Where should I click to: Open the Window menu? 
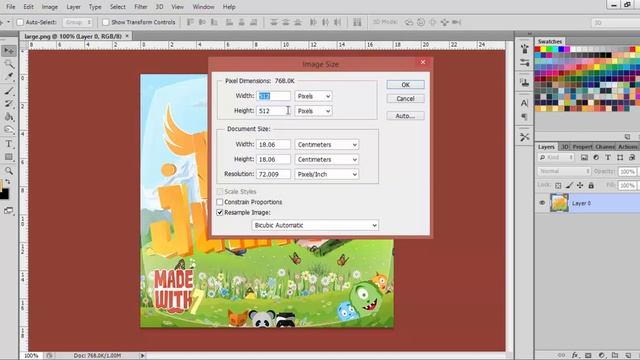tap(203, 7)
